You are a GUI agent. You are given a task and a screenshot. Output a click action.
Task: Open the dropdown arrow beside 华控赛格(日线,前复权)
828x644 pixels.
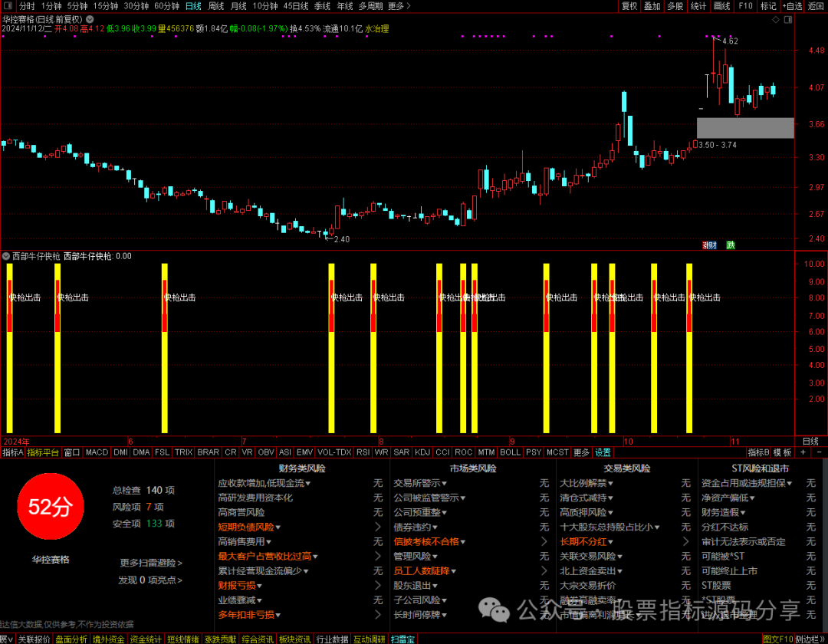(90, 19)
